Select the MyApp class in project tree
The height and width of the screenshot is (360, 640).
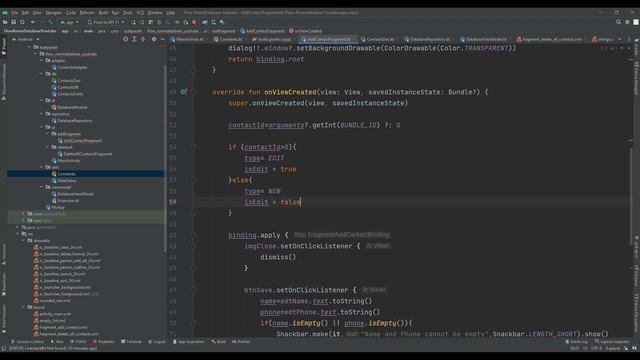pos(58,207)
